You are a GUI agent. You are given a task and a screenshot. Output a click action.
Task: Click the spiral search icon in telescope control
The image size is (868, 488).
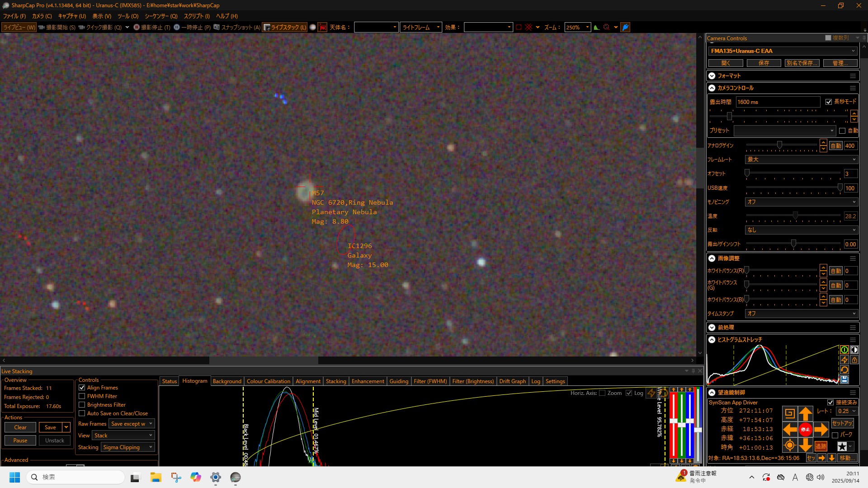click(790, 413)
